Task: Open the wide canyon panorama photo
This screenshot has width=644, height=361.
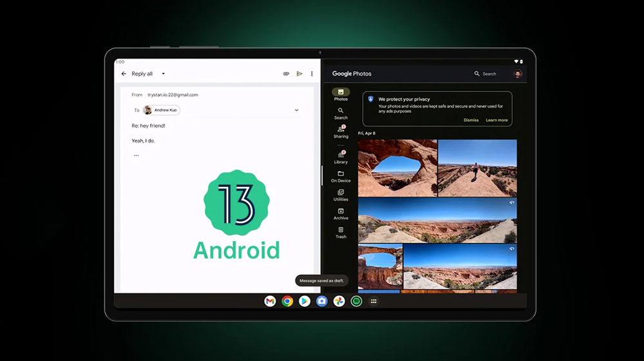Action: pos(437,220)
